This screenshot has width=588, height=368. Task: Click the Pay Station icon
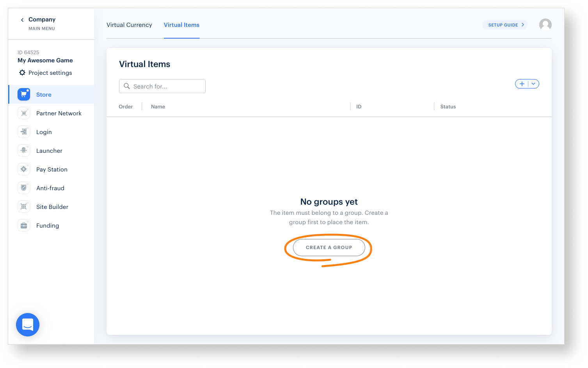[x=24, y=169]
